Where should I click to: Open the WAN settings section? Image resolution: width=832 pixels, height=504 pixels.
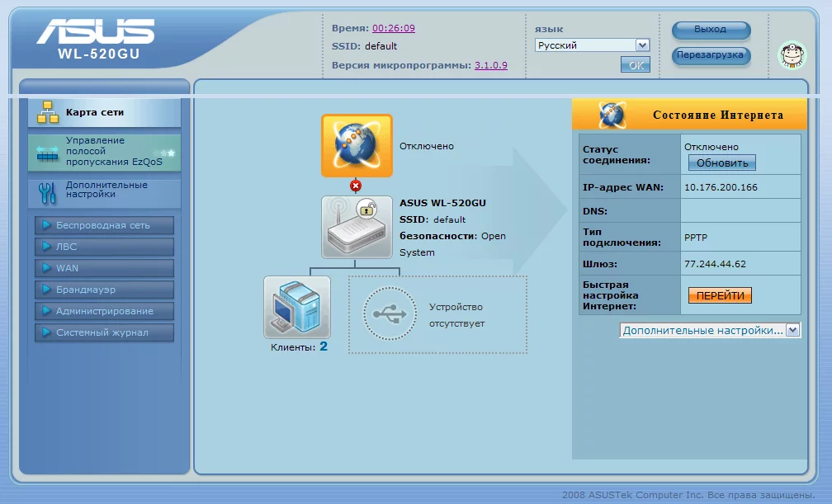(104, 268)
